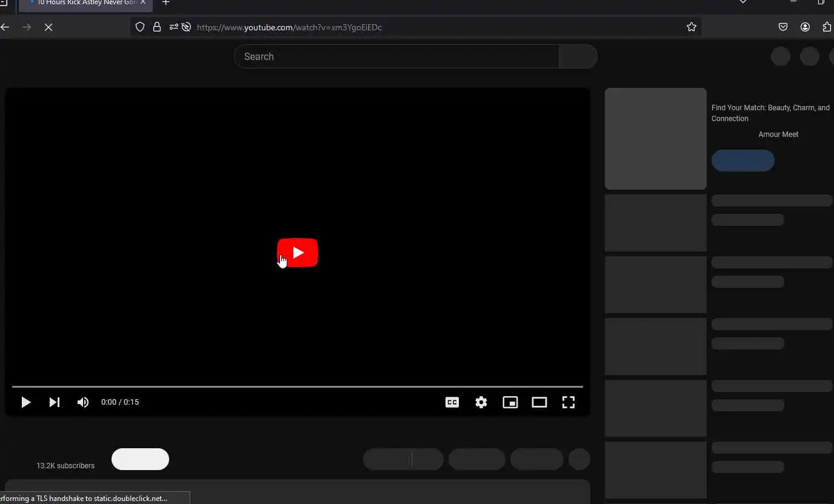Viewport: 834px width, 504px height.
Task: Expand the list all tabs chevron
Action: [x=742, y=2]
